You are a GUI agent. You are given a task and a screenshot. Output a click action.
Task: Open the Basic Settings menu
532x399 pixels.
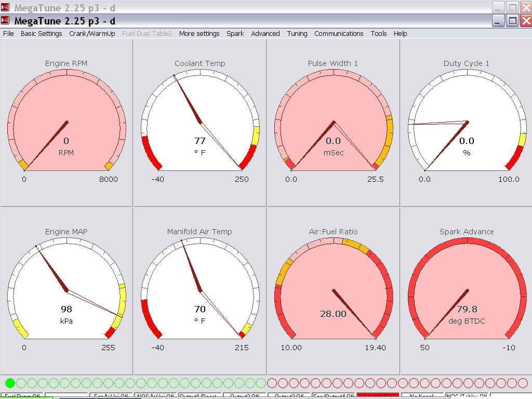42,33
